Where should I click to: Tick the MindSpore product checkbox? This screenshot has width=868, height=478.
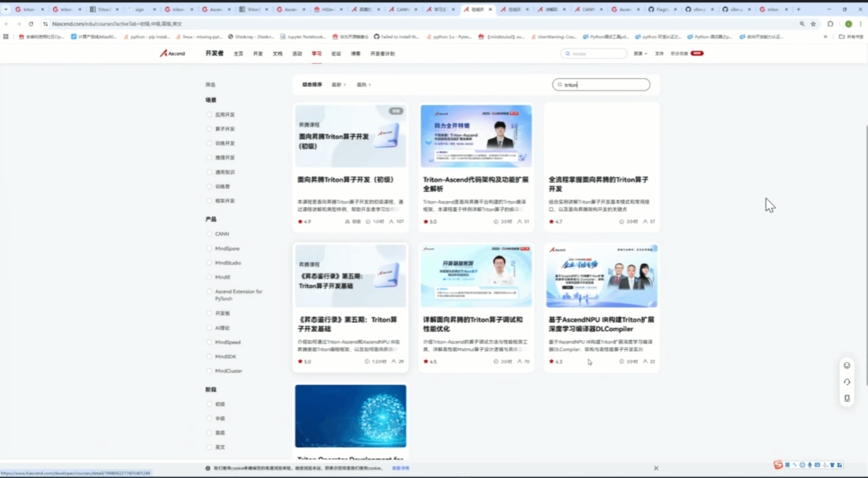pyautogui.click(x=209, y=248)
